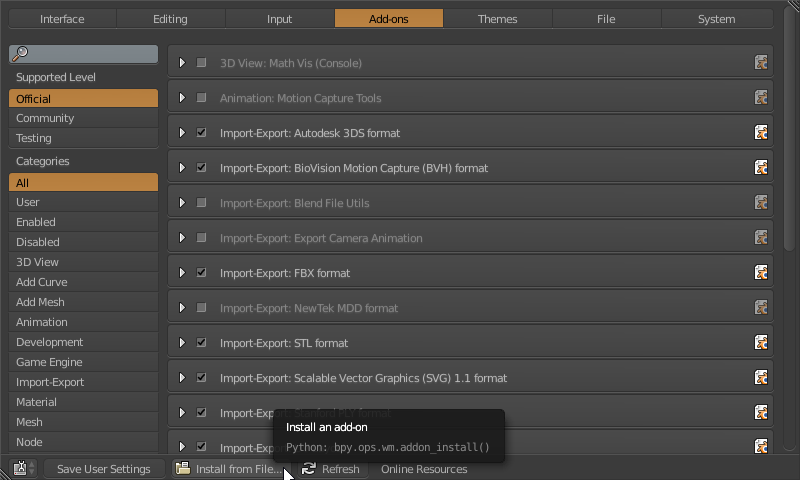Expand Blend File Utils details
Viewport: 800px width, 480px height.
[x=182, y=203]
